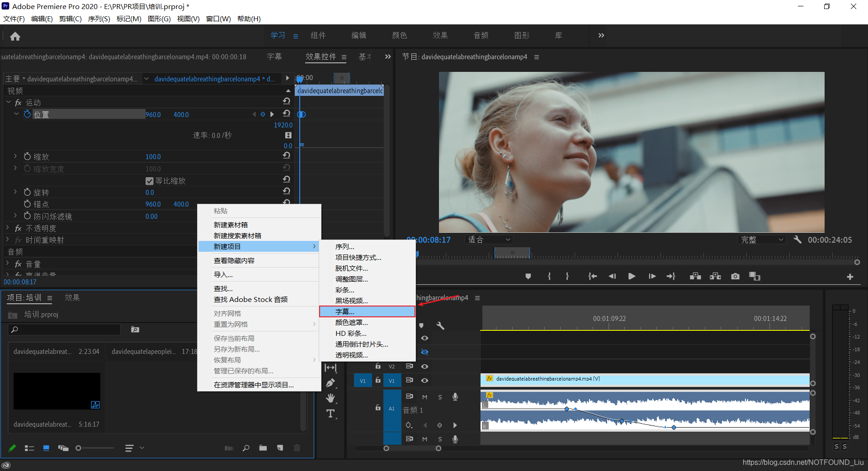Image resolution: width=868 pixels, height=471 pixels.
Task: Toggle V1 track output eye
Action: pos(425,380)
